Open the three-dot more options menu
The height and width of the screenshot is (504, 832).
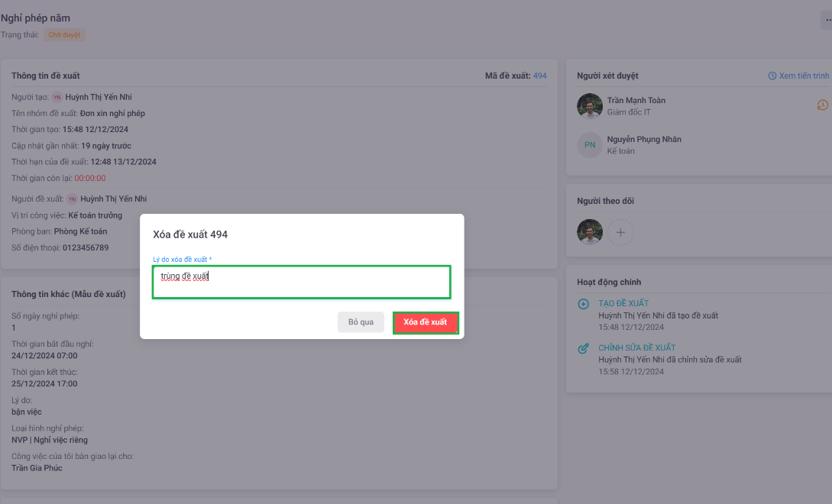point(827,21)
